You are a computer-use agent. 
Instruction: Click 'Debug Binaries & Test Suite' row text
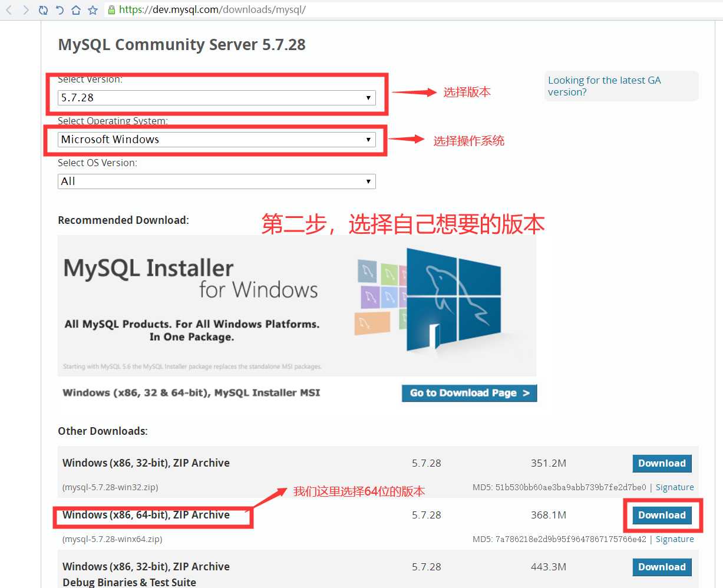(x=129, y=582)
